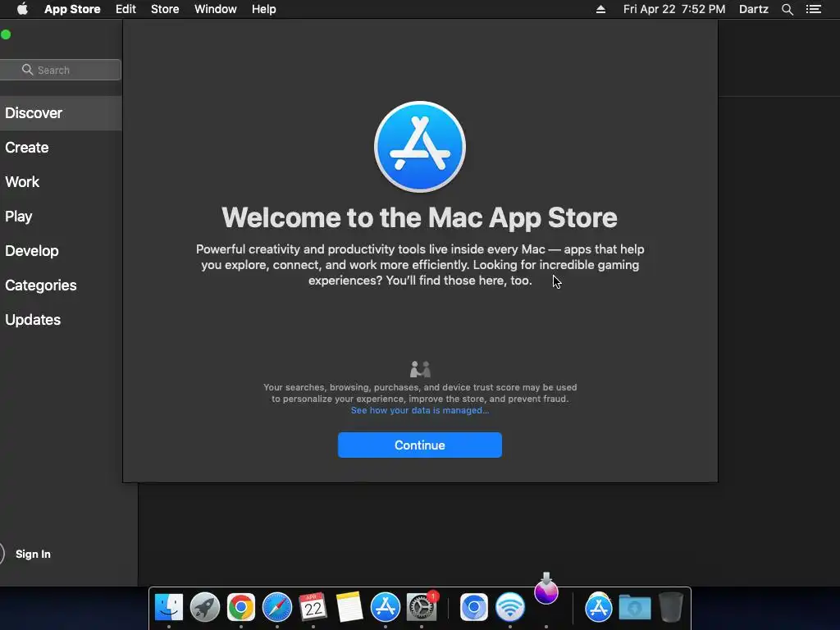This screenshot has height=630, width=840.
Task: Open the Downloads folder in Dock
Action: click(635, 608)
